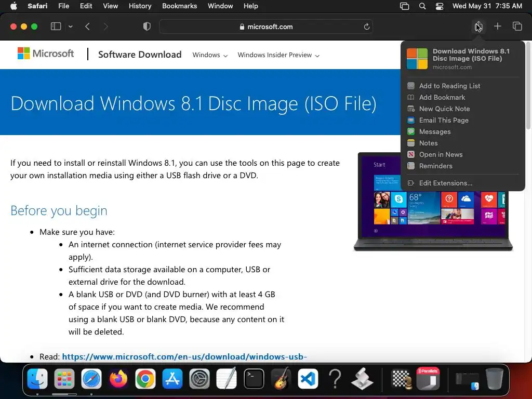
Task: Open the Bookmarks menu
Action: click(179, 6)
